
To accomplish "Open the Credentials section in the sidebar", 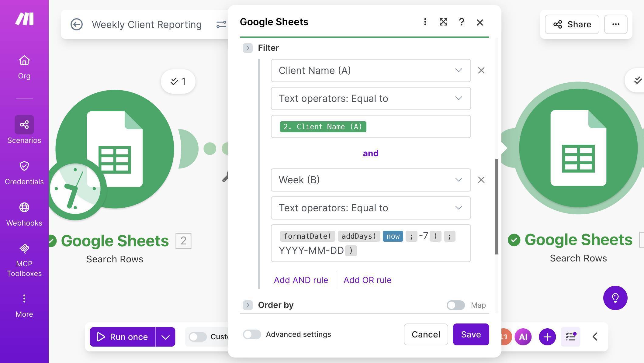I will coord(24,171).
